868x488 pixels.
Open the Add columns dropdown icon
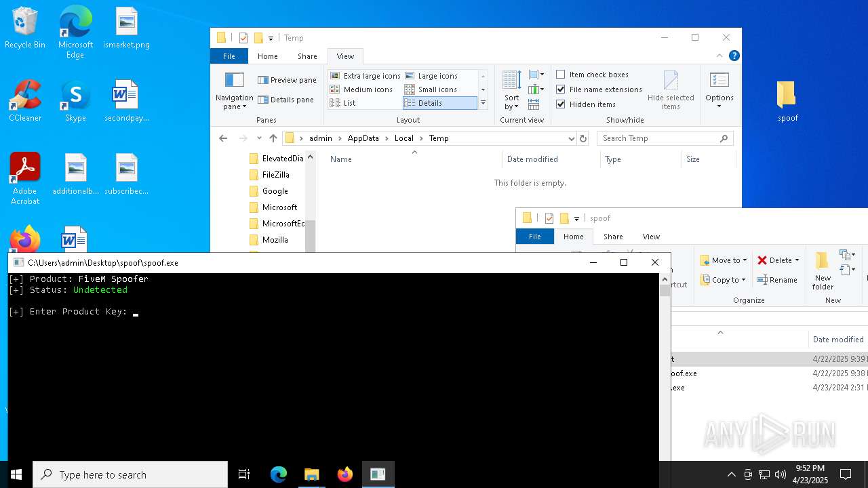pyautogui.click(x=536, y=89)
